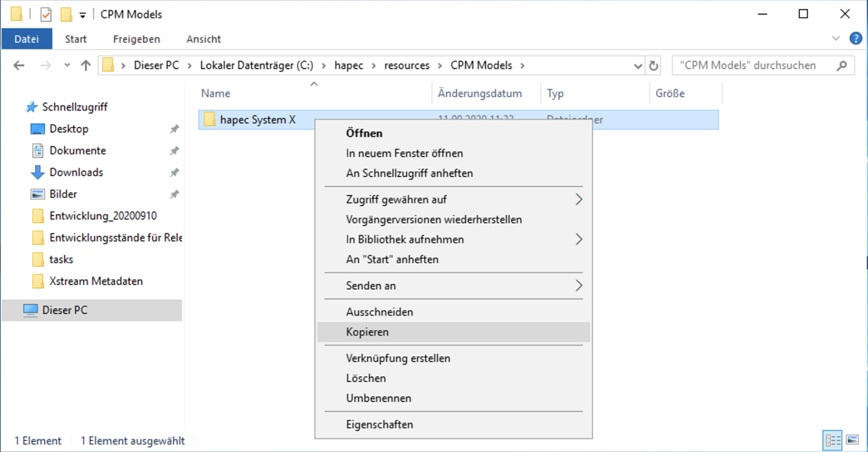Screen dimensions: 868x452
Task: Click the Up one level arrow
Action: tap(85, 65)
